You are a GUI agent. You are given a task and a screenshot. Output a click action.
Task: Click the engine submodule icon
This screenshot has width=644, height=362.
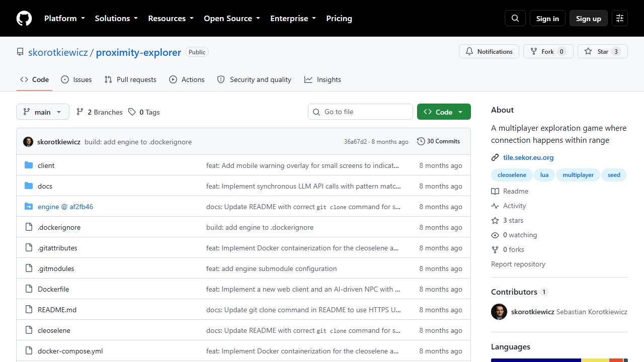[x=29, y=207]
